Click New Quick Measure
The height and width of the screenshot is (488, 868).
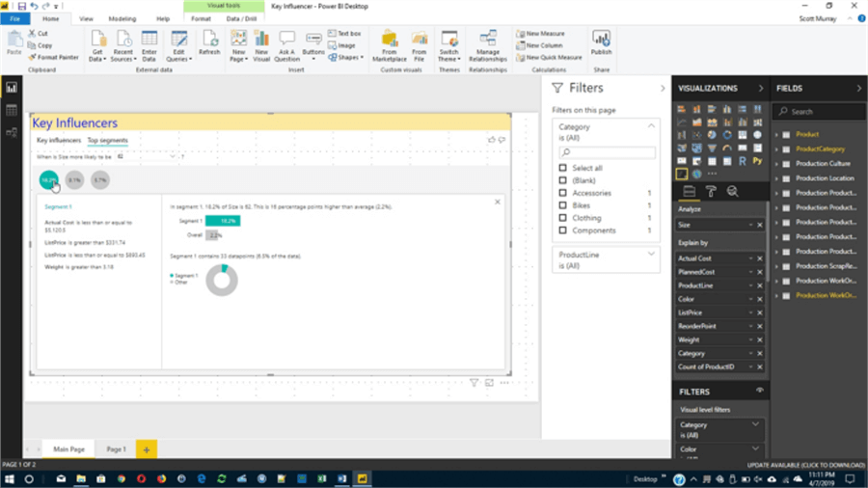[549, 58]
